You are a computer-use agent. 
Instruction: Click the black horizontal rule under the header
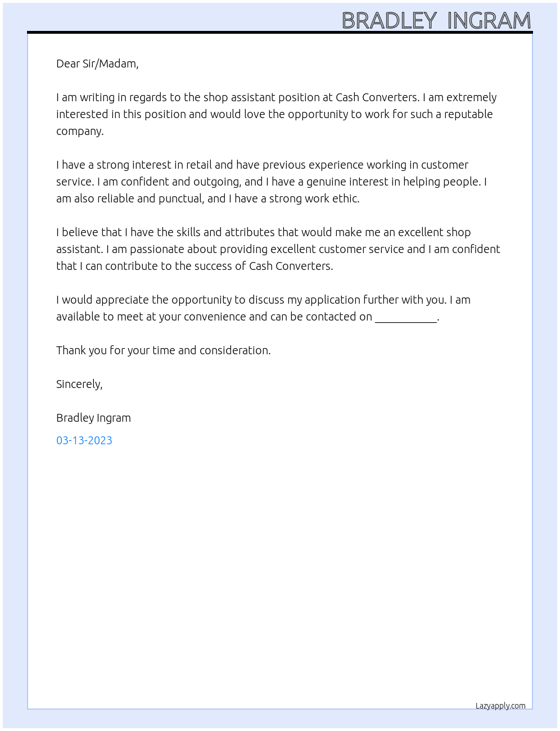pos(280,32)
